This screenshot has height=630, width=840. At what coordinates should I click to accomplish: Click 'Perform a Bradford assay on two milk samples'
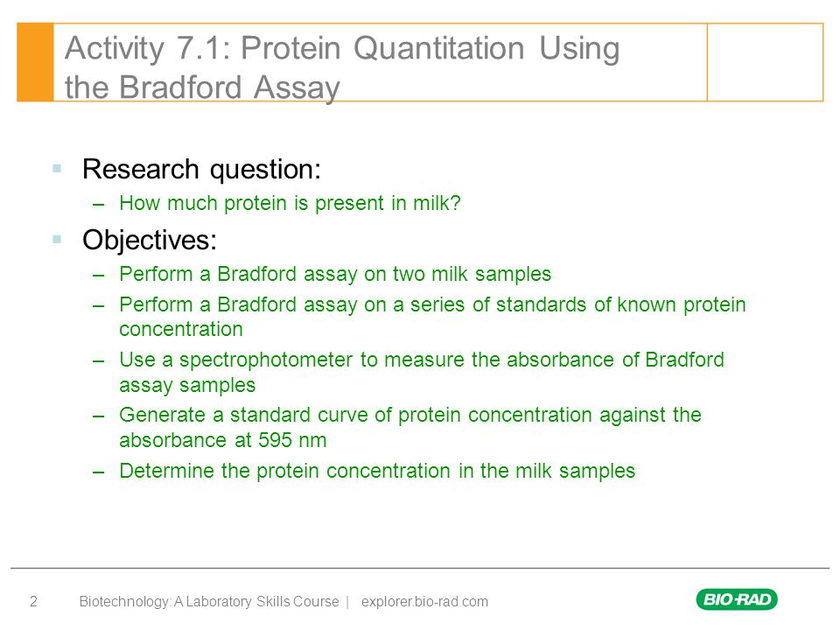pyautogui.click(x=335, y=274)
